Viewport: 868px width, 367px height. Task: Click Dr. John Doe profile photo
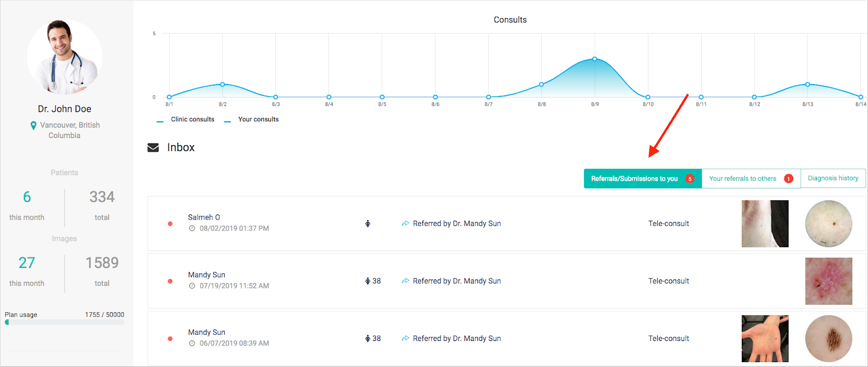click(64, 57)
